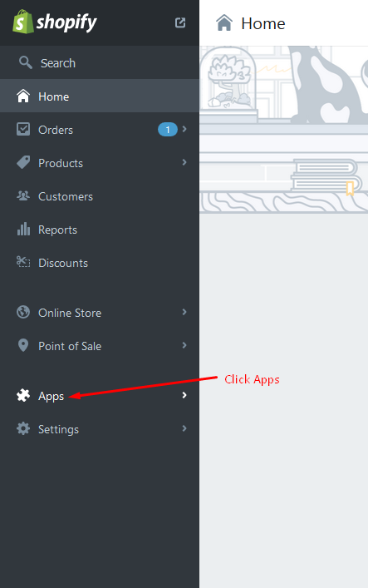Click the Customers people icon

(x=23, y=195)
